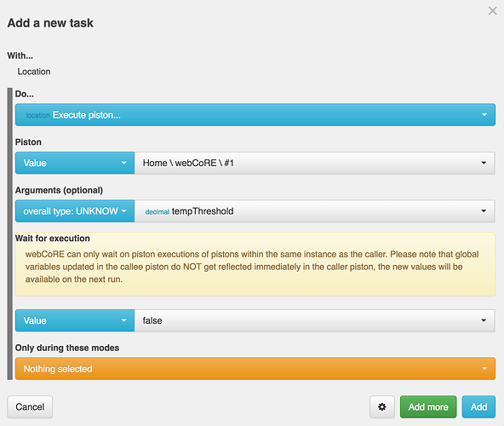Click the caret arrow on Piston Value selector
The image size is (504, 426).
click(123, 163)
